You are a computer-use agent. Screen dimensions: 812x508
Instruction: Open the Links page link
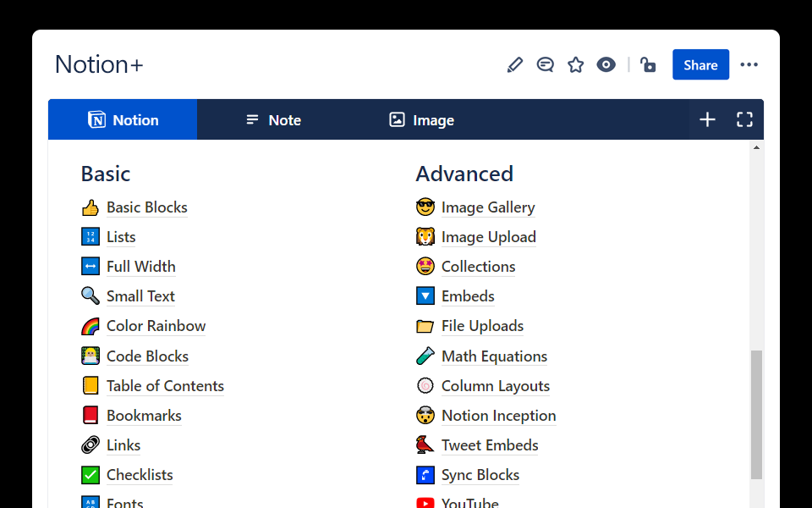[123, 444]
